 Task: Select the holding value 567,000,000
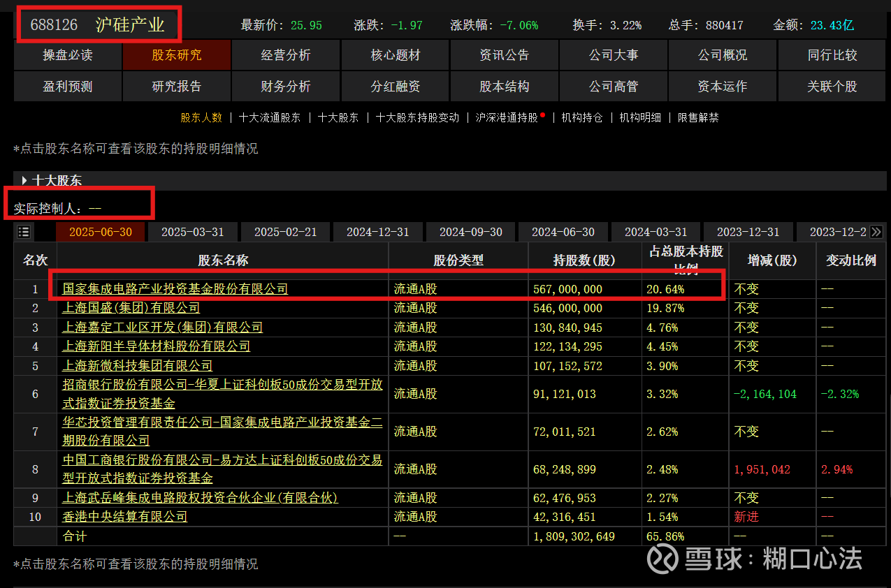coord(567,289)
